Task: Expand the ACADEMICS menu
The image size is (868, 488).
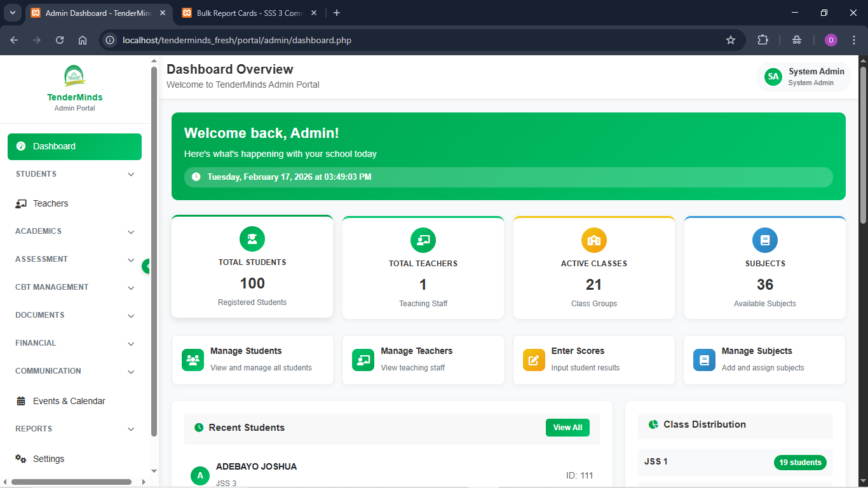Action: 74,231
